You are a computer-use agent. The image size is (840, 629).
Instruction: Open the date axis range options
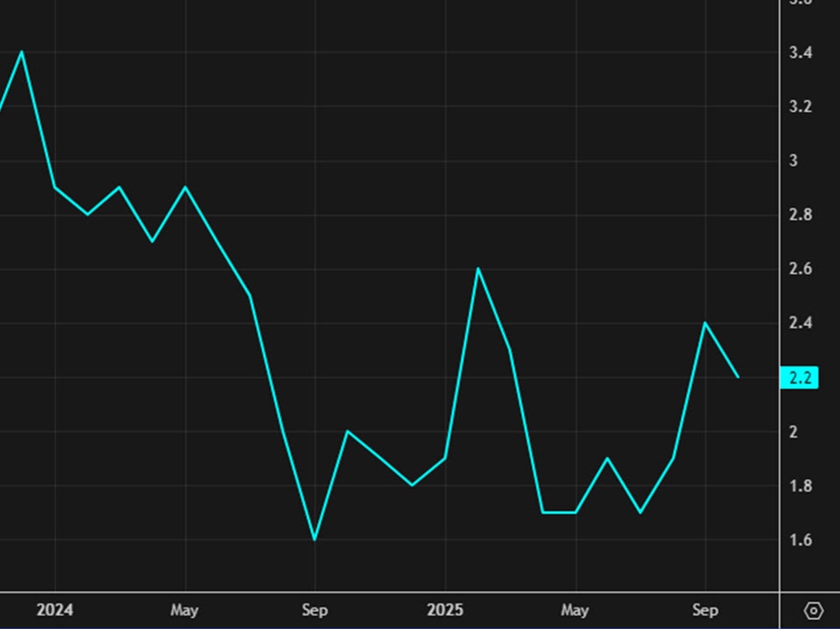388,610
